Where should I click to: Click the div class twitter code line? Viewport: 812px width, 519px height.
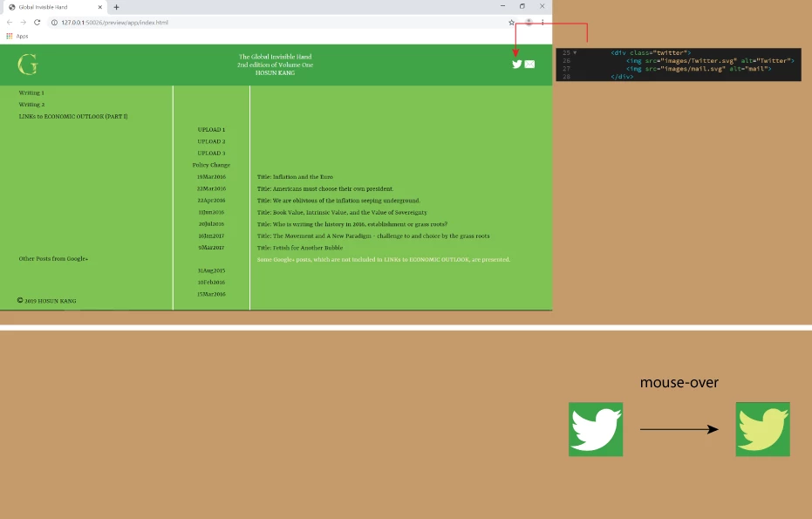tap(651, 53)
